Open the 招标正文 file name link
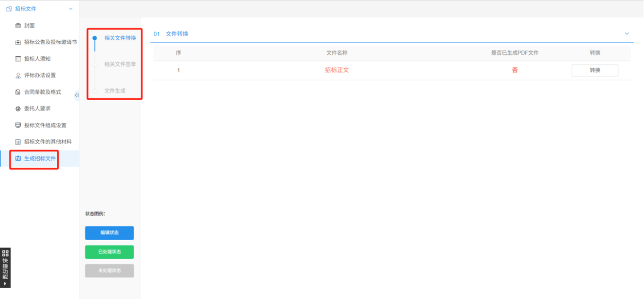 coord(337,70)
